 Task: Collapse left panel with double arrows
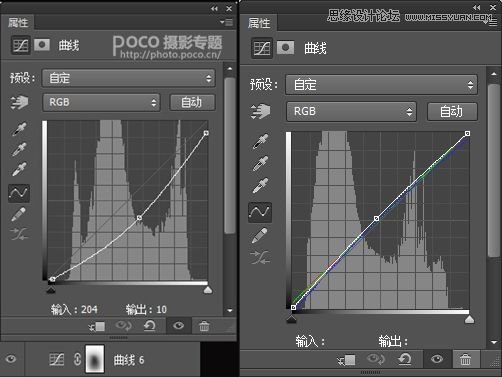click(214, 9)
